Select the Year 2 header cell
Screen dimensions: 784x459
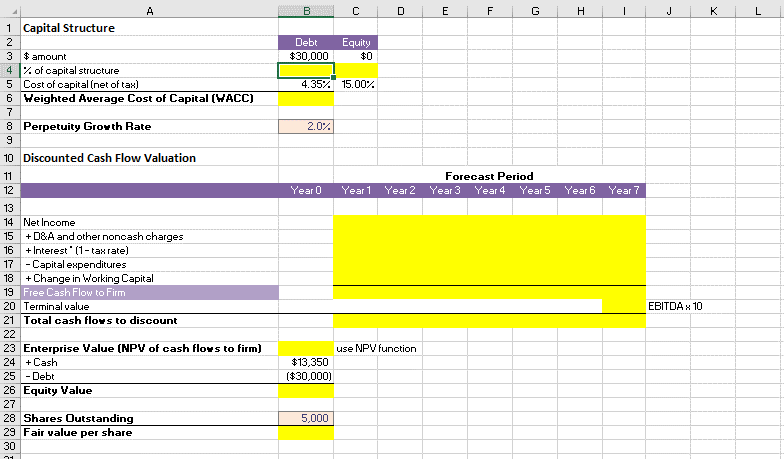[400, 190]
